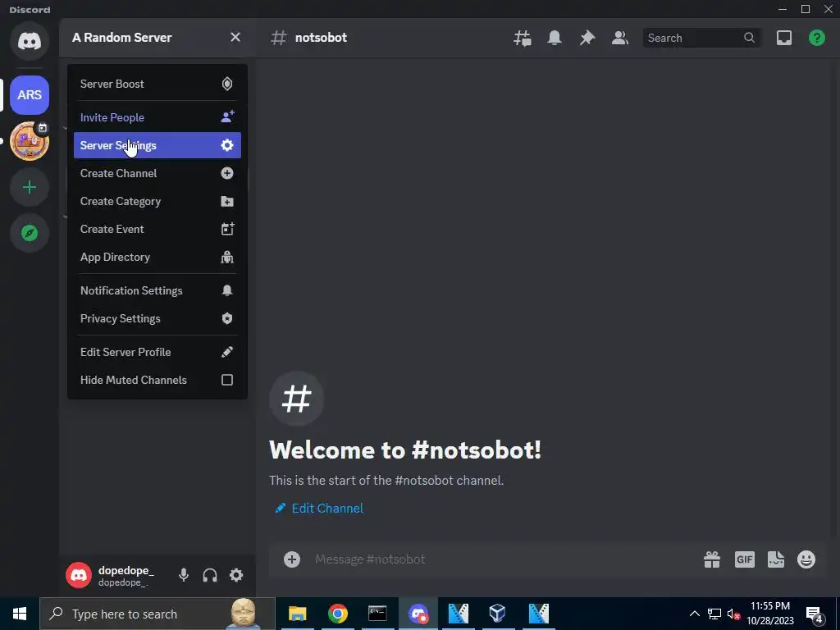
Task: Open the second server with cartoon avatar
Action: 30,141
